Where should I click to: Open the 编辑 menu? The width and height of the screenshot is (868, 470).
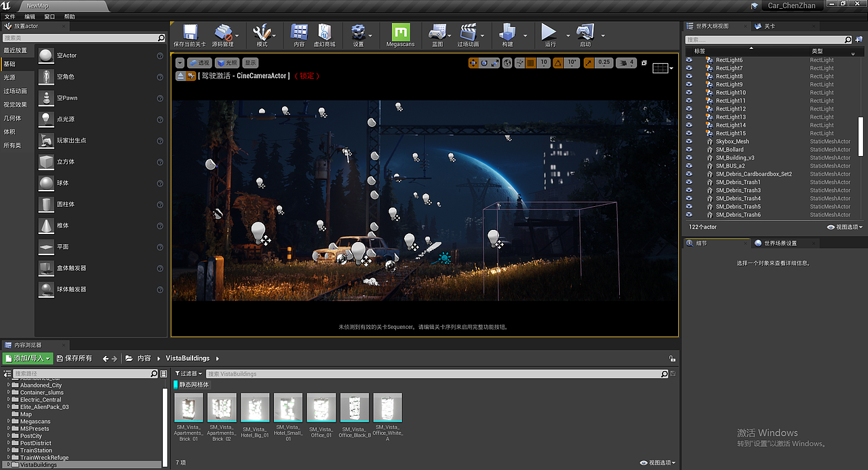pos(28,16)
